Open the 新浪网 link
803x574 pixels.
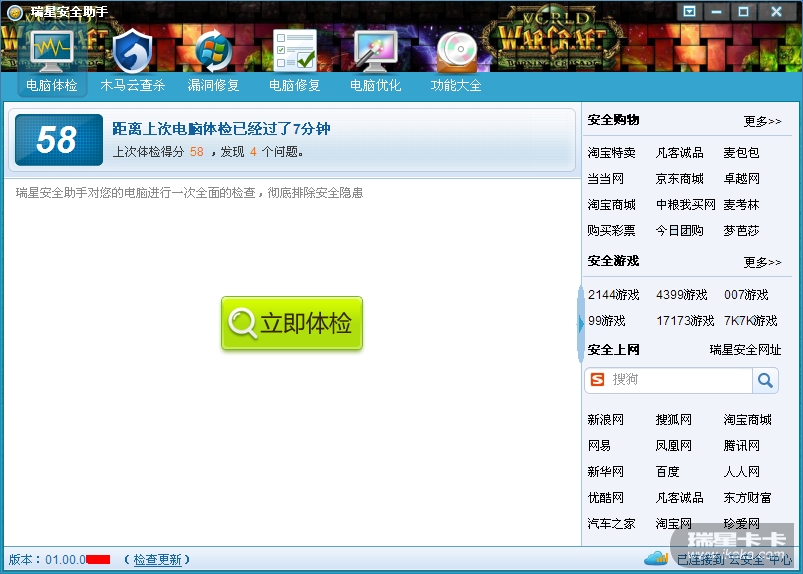605,420
